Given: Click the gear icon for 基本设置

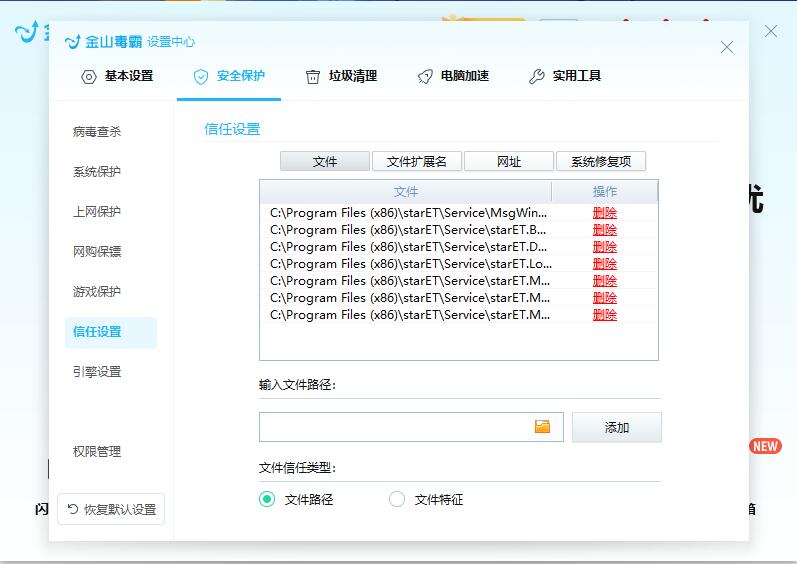Looking at the screenshot, I should pyautogui.click(x=89, y=77).
